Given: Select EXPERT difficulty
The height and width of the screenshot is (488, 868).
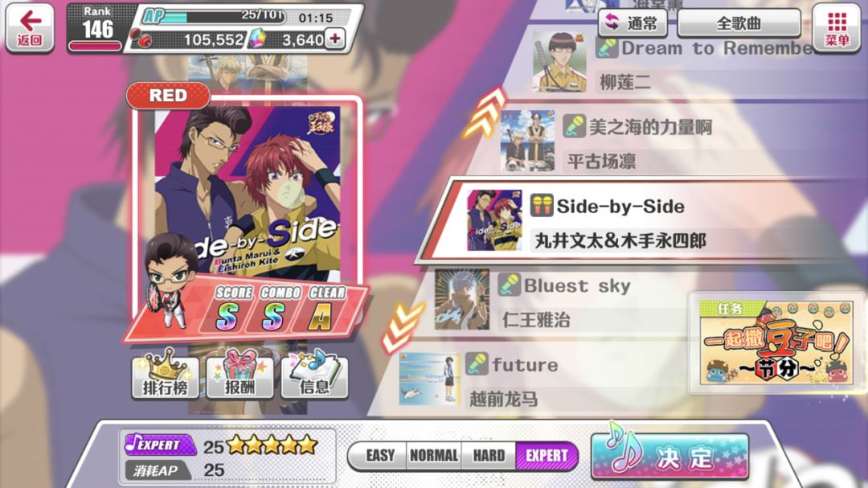Looking at the screenshot, I should 546,456.
